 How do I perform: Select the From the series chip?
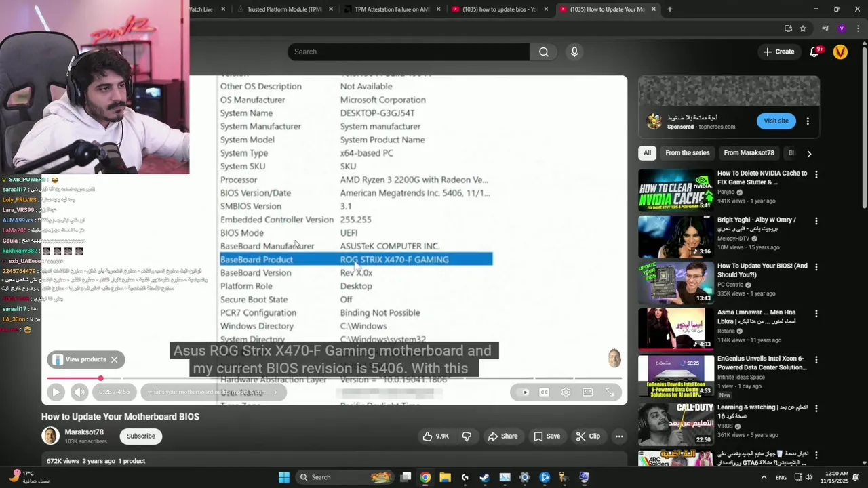[687, 153]
